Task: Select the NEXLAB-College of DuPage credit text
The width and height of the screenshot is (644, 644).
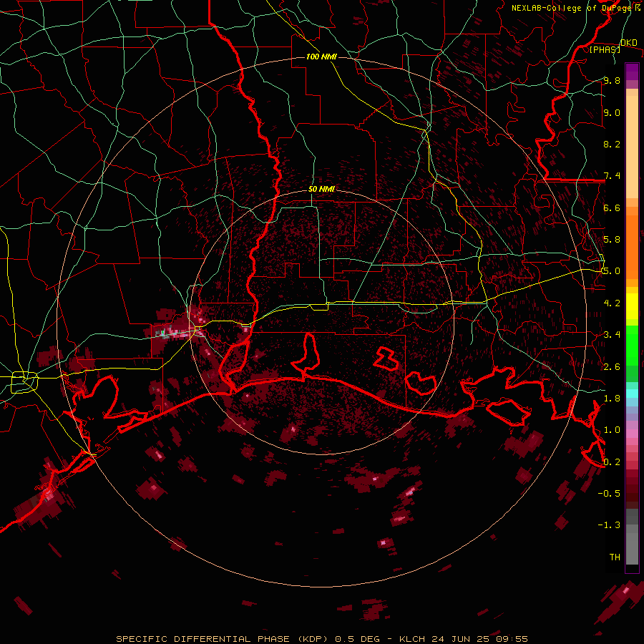Action: click(x=571, y=8)
